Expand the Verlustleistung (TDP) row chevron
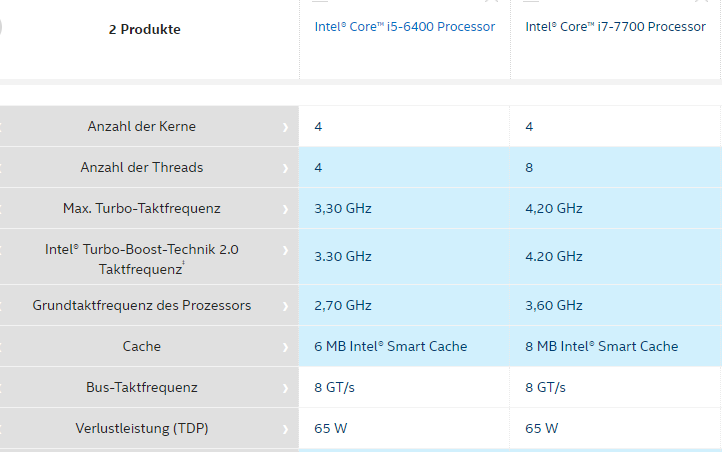722x452 pixels. pyautogui.click(x=285, y=429)
